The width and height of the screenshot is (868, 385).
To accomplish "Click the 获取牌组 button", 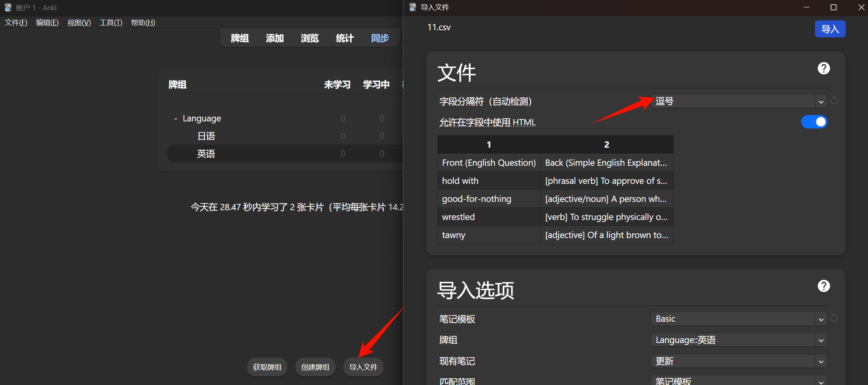I will (267, 367).
